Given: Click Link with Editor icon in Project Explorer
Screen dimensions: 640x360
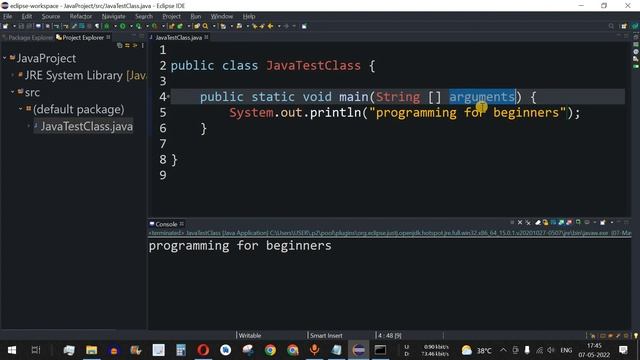Looking at the screenshot, I should (127, 45).
